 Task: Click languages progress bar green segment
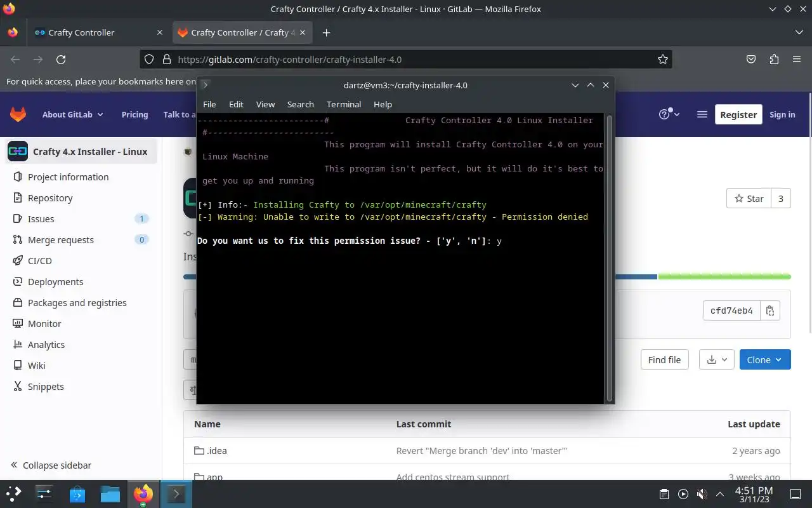pyautogui.click(x=724, y=277)
